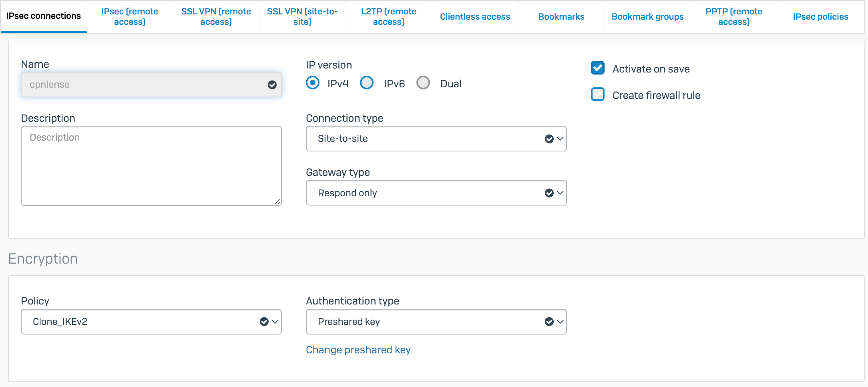The width and height of the screenshot is (868, 387).
Task: Select the IPv4 radio button
Action: point(313,83)
